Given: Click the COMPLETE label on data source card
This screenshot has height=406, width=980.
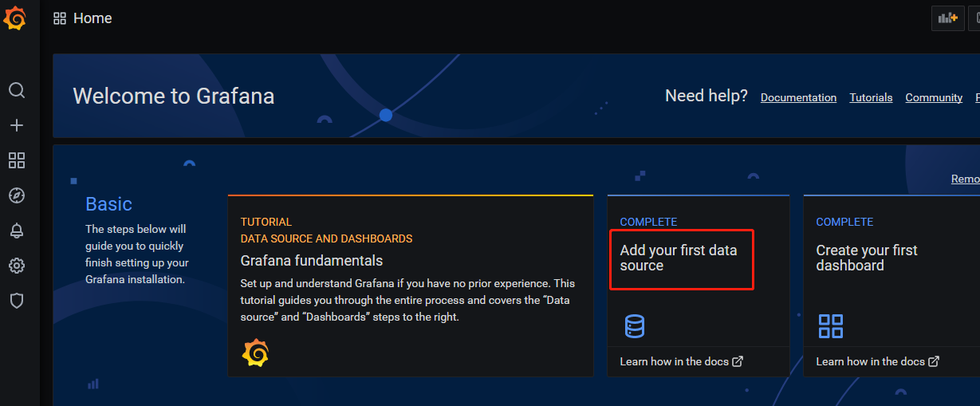Looking at the screenshot, I should click(648, 222).
